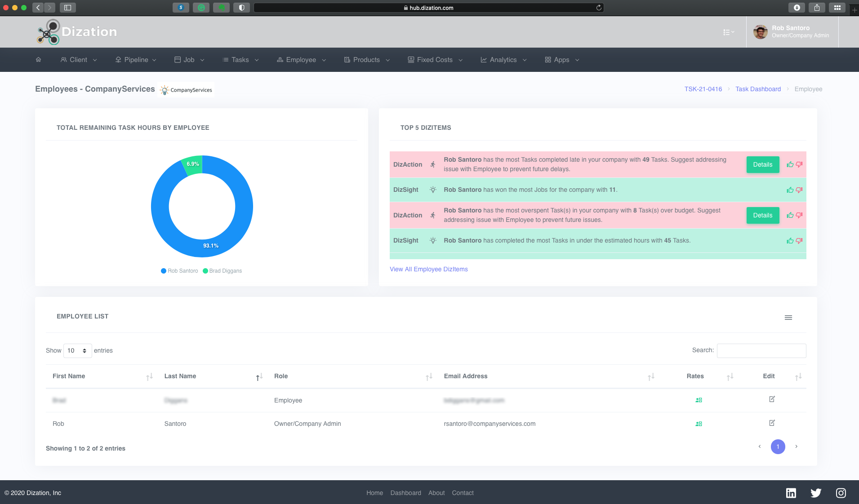The image size is (859, 504).
Task: Expand the Client menu
Action: [x=79, y=60]
